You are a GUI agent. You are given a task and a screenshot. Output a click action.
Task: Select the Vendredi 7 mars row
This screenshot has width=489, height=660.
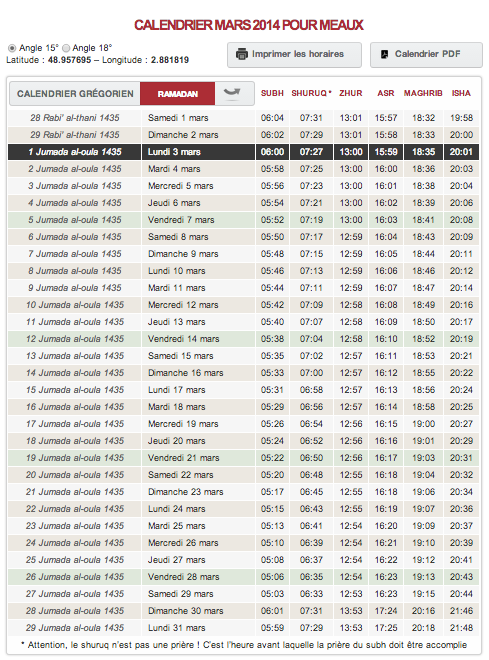click(243, 220)
